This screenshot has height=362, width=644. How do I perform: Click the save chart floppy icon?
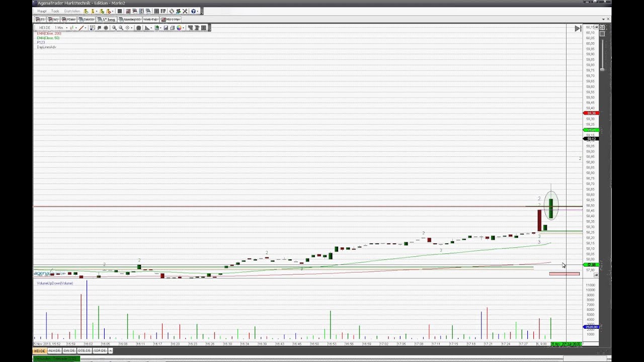166,28
